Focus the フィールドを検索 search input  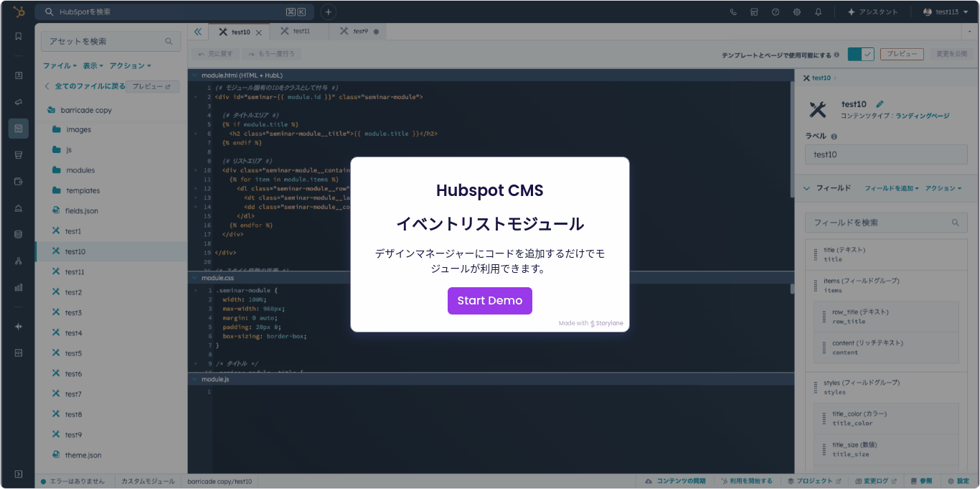tap(886, 223)
